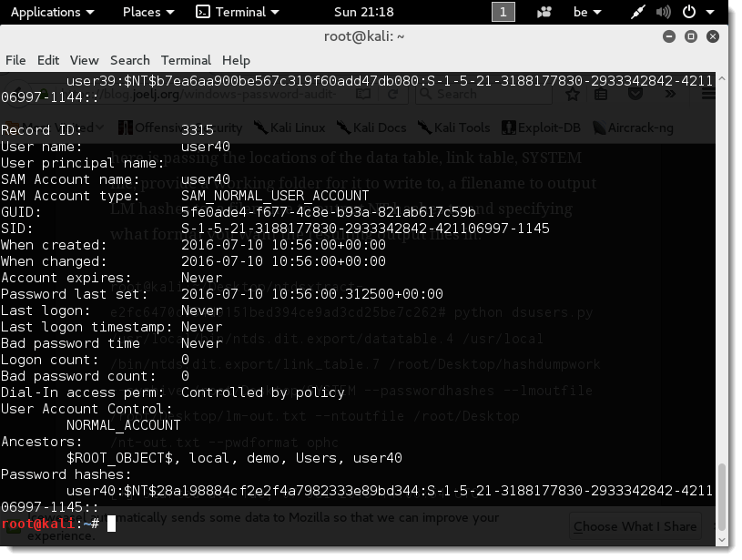Viewport: 742px width, 560px height.
Task: Click the Sun 21:18 clock
Action: click(364, 12)
